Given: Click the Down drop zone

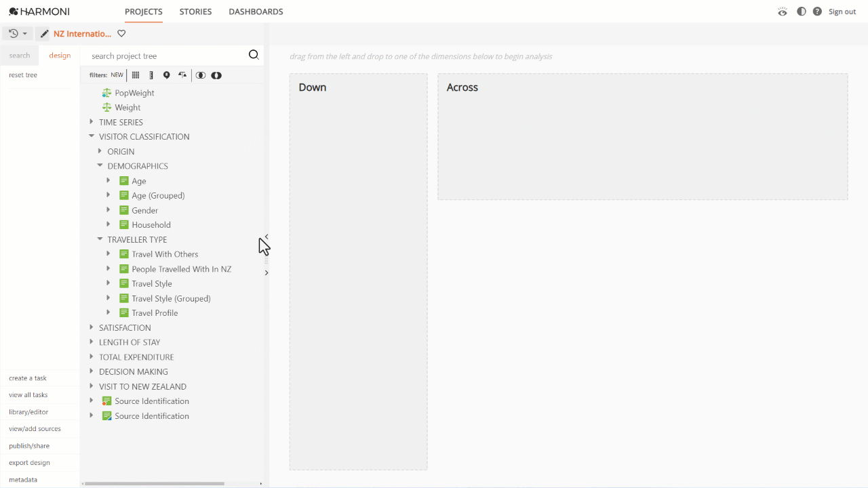Looking at the screenshot, I should 358,272.
